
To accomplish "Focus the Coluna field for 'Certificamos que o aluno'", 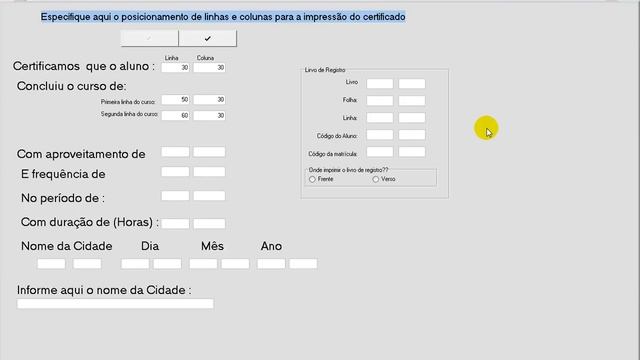I will point(209,68).
